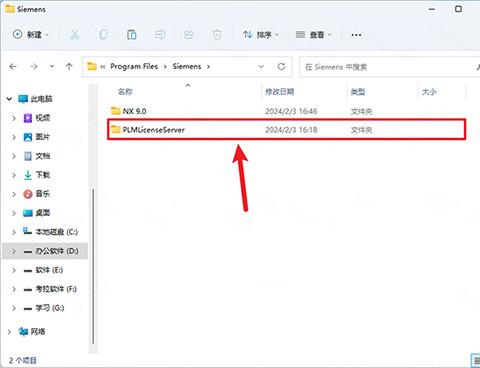Screen dimensions: 480x368
Task: Sort by Date modified (修改日期) column
Action: tap(279, 92)
